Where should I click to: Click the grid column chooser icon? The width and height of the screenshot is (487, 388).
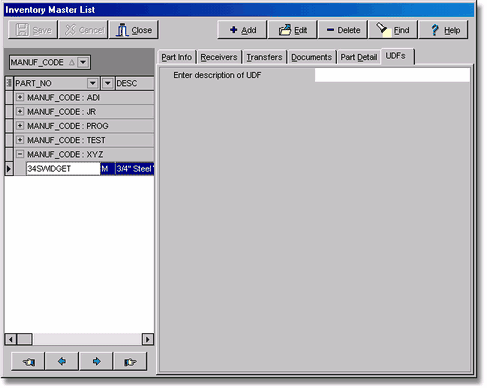pos(9,83)
